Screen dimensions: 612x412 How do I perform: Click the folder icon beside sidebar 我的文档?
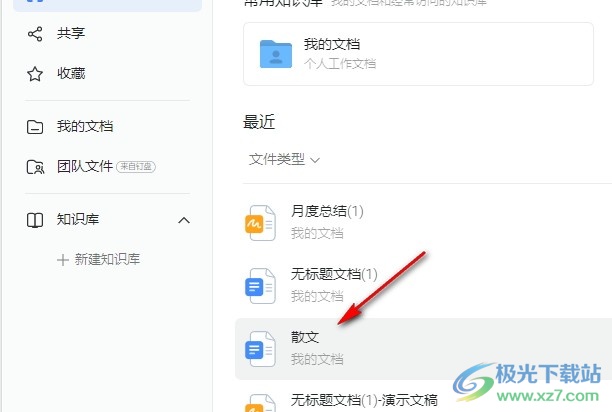pyautogui.click(x=35, y=127)
